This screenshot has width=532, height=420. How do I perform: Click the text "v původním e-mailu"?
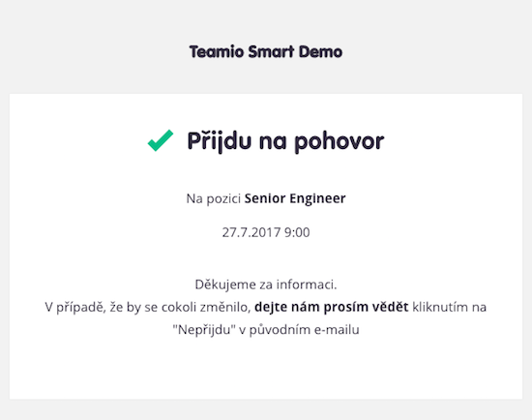tap(299, 330)
